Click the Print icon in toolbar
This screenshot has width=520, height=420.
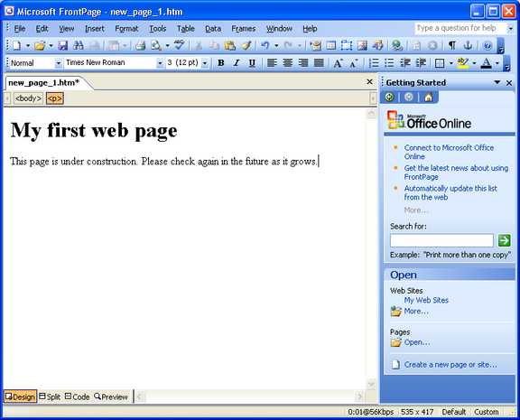(141, 45)
